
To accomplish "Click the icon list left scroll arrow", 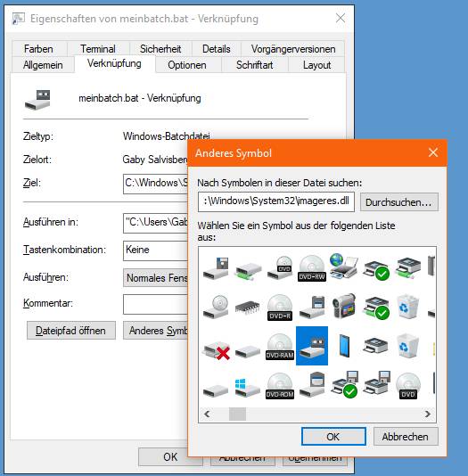I will point(207,414).
